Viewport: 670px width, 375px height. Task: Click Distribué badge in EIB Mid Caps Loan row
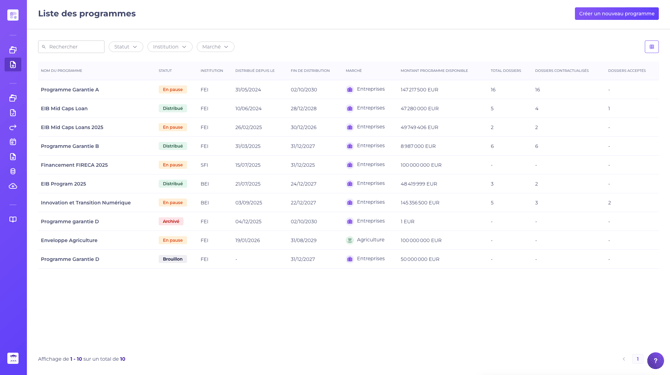point(173,108)
